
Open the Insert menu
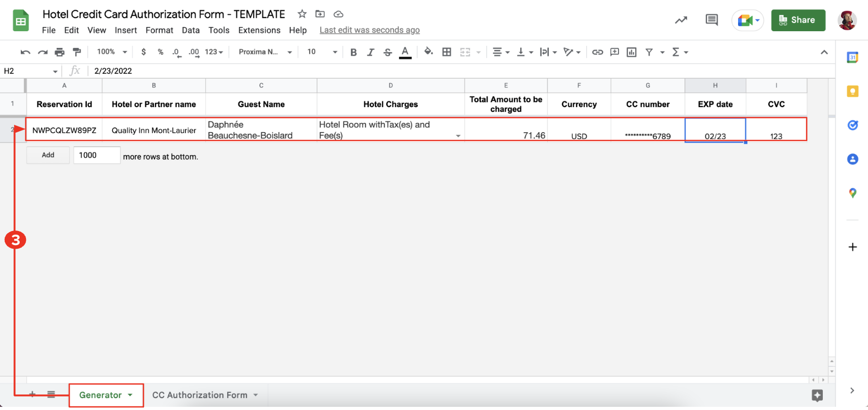click(x=126, y=30)
